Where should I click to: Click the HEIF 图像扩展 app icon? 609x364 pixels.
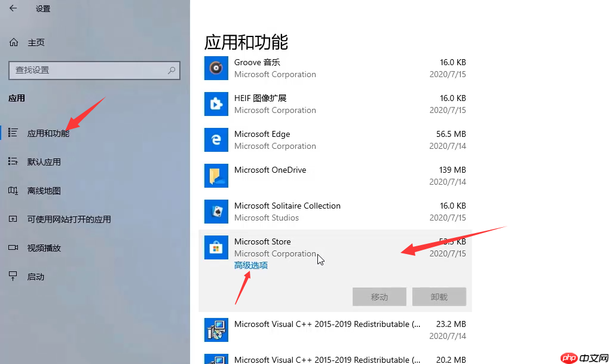tap(216, 104)
